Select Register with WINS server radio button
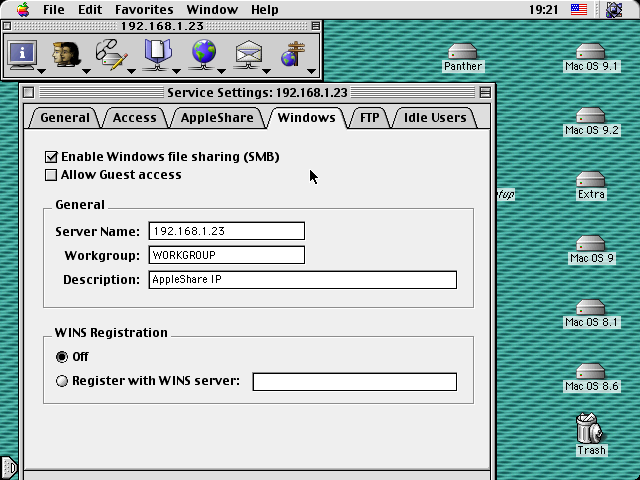The width and height of the screenshot is (640, 480). [62, 381]
